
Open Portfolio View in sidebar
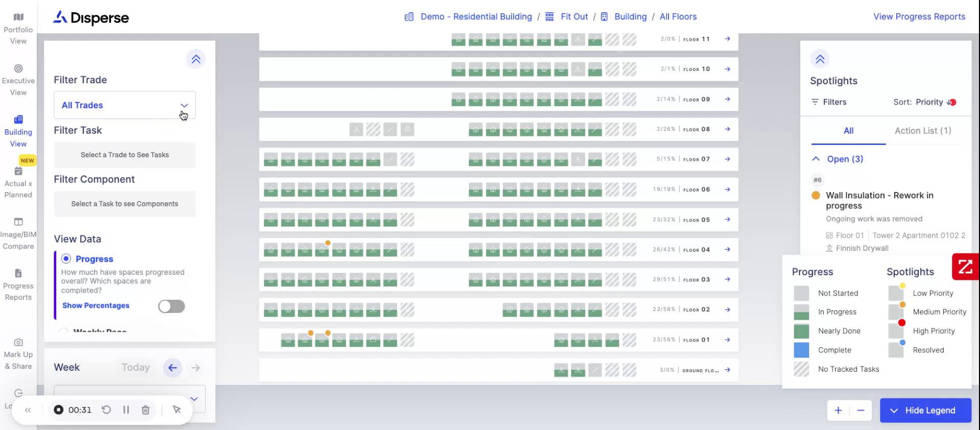[x=18, y=29]
